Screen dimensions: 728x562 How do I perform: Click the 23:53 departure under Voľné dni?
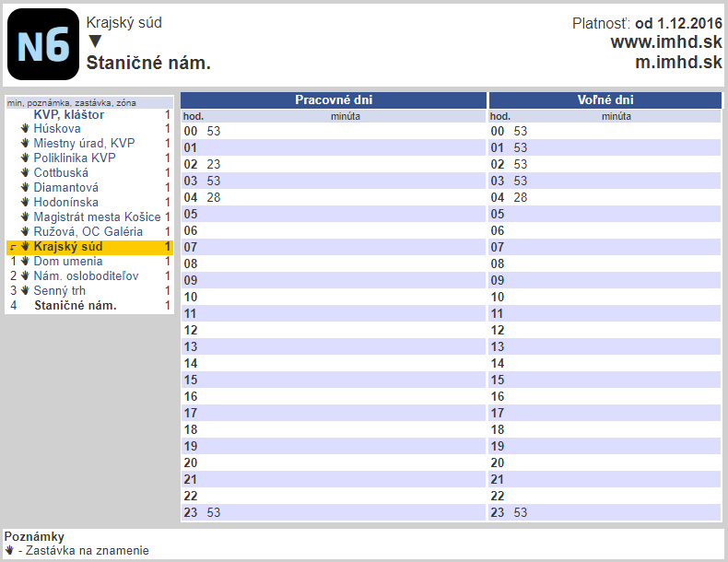point(520,513)
